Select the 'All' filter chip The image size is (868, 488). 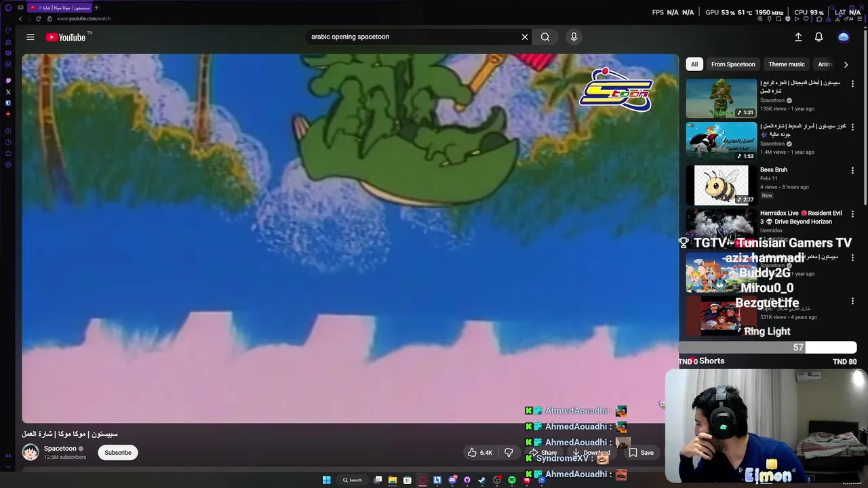(x=694, y=64)
